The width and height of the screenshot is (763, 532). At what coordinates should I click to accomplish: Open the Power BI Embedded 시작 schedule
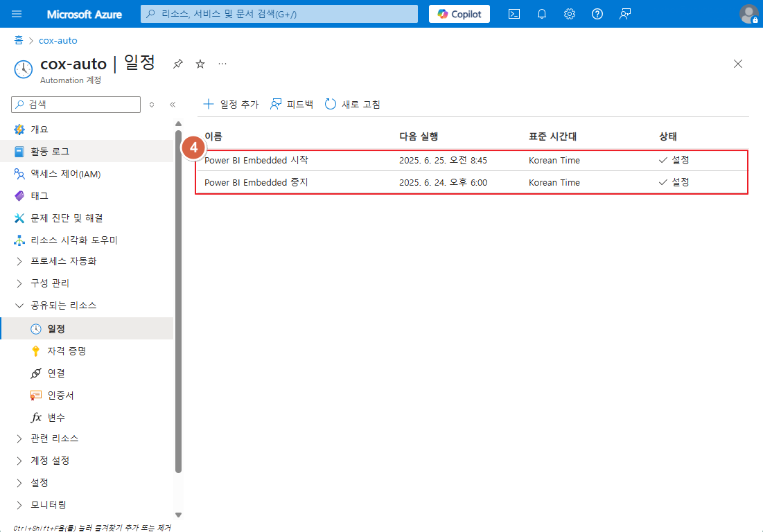[x=256, y=160]
